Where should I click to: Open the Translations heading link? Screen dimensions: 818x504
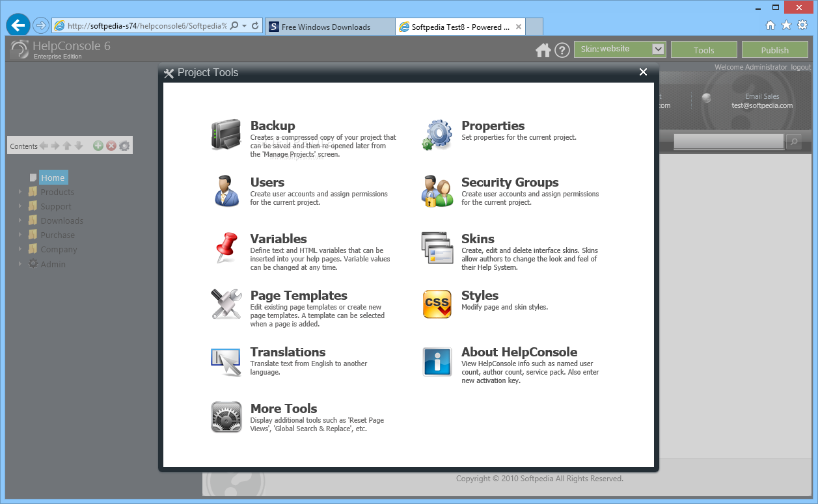click(288, 352)
